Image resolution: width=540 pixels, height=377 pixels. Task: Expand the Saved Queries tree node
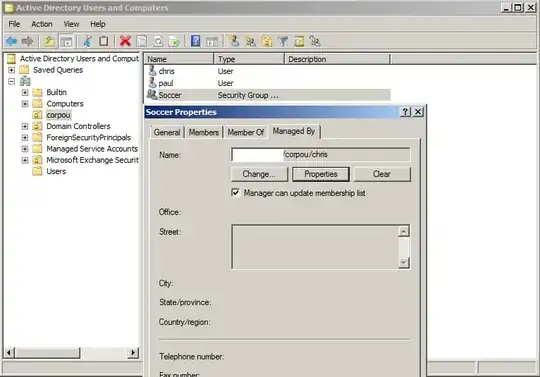tap(11, 70)
